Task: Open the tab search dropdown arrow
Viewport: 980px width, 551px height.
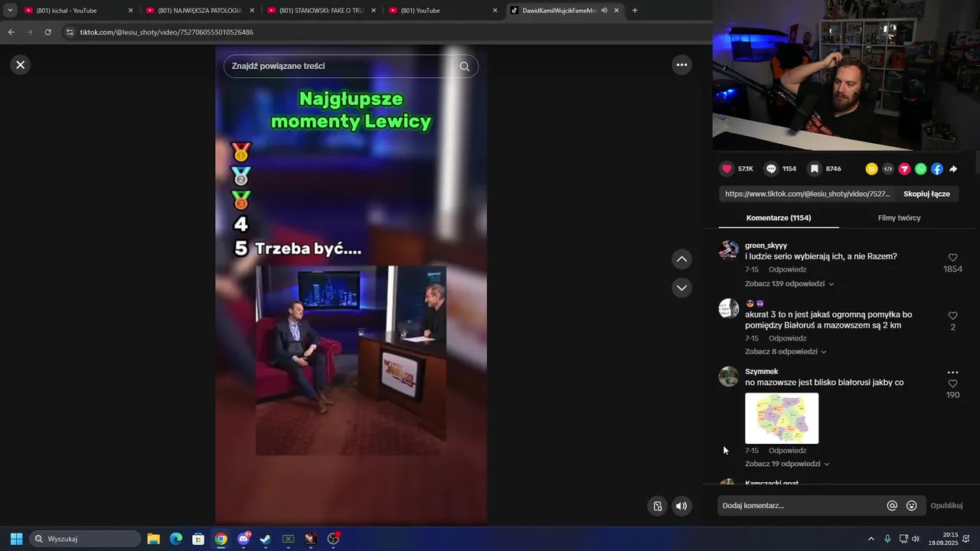Action: [x=10, y=11]
